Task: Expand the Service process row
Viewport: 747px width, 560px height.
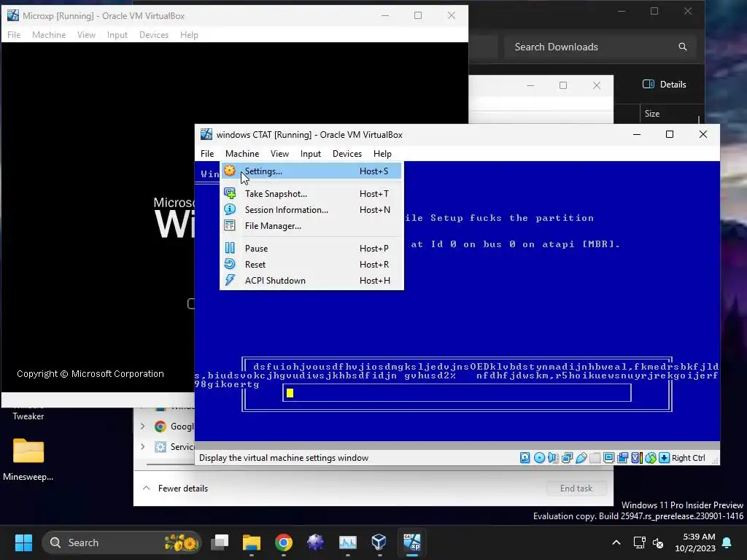Action: (142, 447)
